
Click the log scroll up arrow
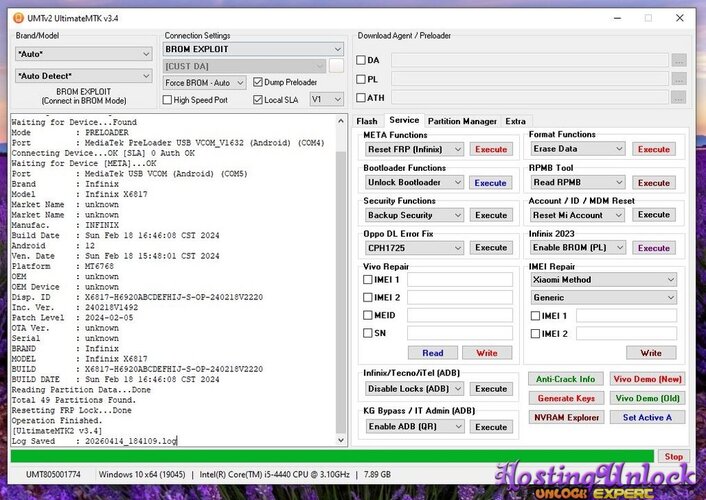coord(341,121)
